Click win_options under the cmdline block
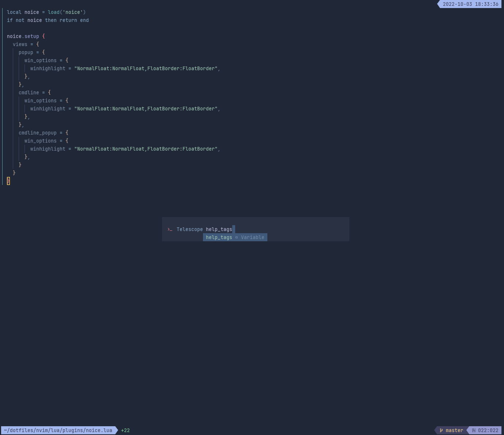Viewport: 504px width, 435px height. click(x=41, y=101)
